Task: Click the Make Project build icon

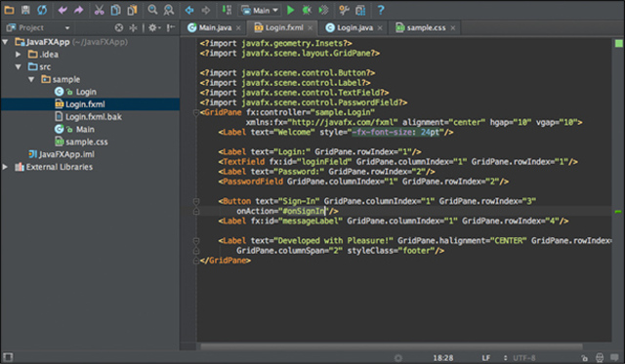Action: [x=227, y=10]
